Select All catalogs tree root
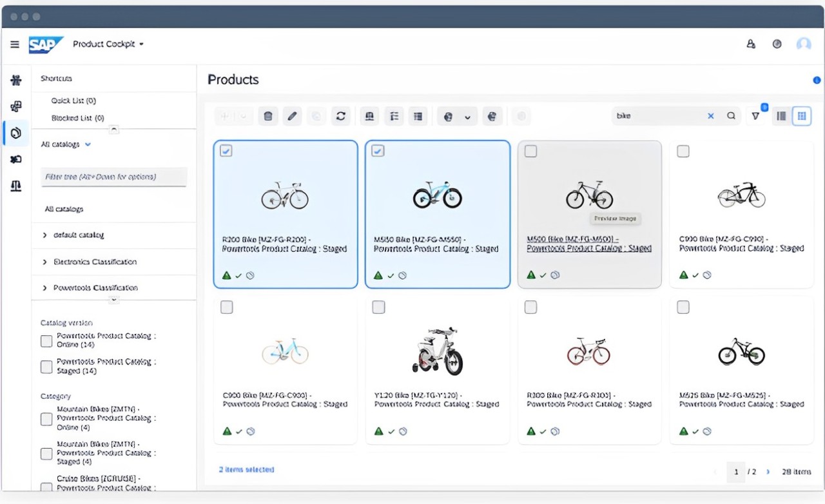This screenshot has height=504, width=825. coord(64,209)
